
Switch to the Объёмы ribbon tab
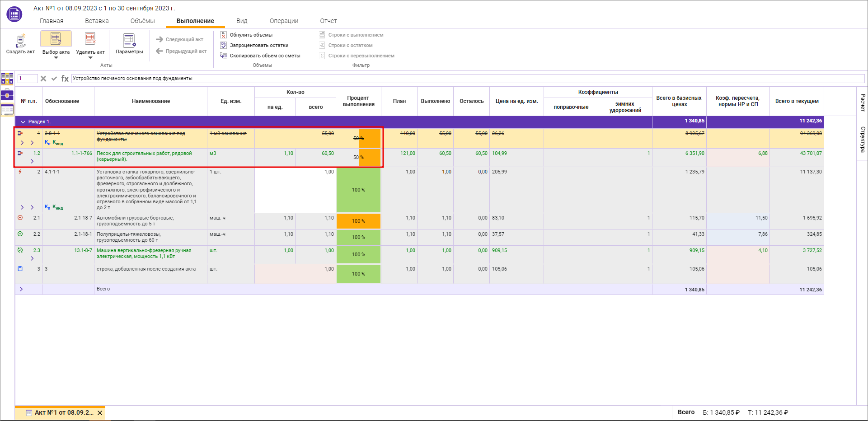pos(142,21)
